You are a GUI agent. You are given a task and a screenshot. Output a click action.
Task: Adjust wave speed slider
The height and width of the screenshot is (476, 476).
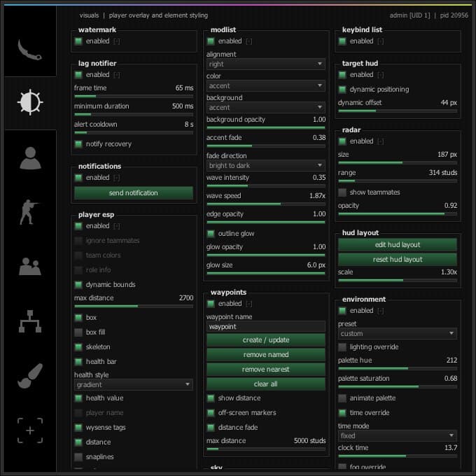pyautogui.click(x=265, y=204)
